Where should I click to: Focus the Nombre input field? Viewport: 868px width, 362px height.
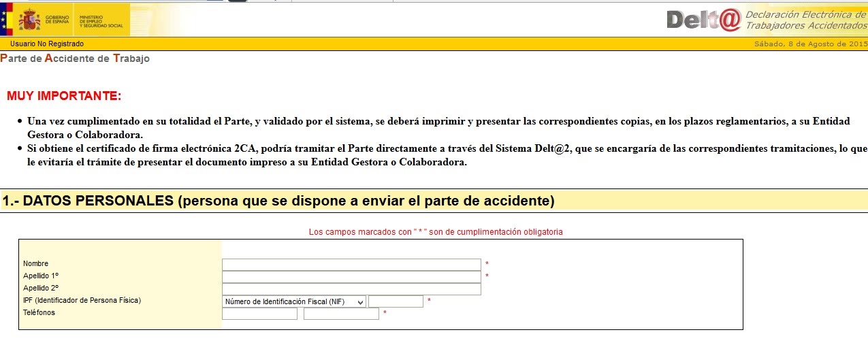pyautogui.click(x=351, y=265)
